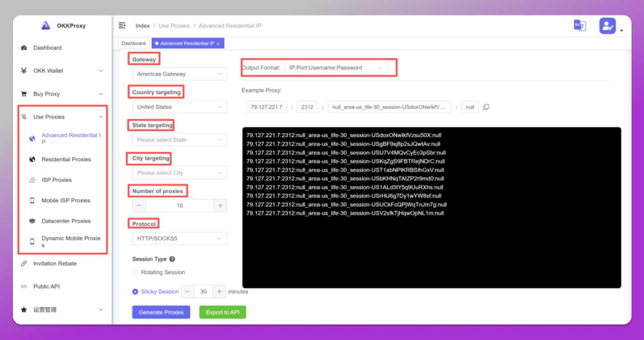Viewport: 644px width, 340px height.
Task: Toggle the sidebar collapse hamburger icon
Action: pos(122,25)
